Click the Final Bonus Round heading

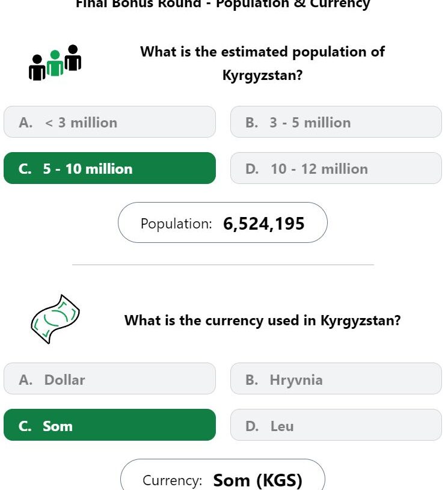point(222,4)
